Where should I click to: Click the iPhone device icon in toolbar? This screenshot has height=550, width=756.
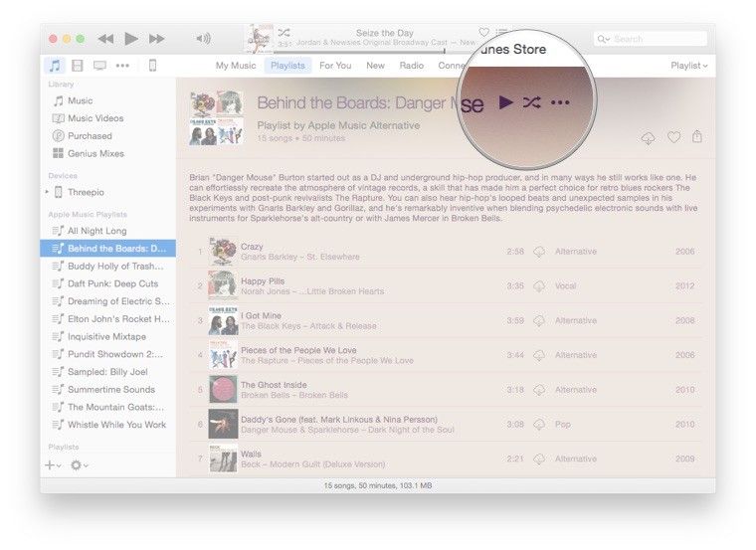point(152,66)
